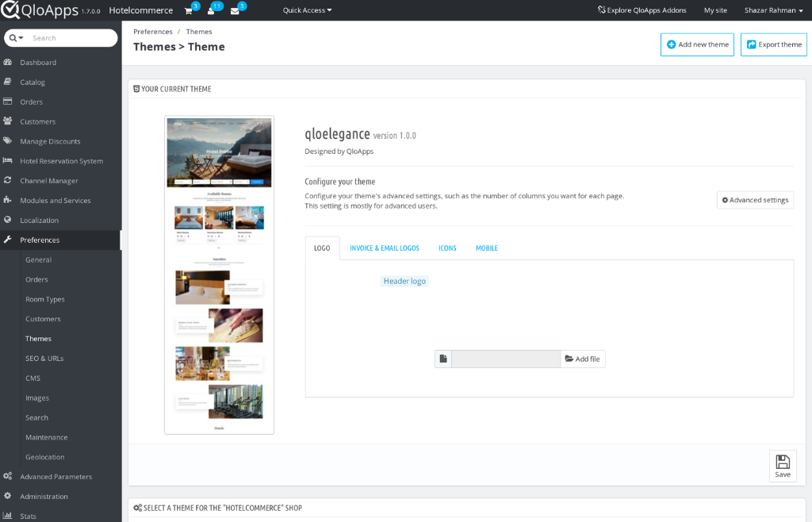Click the Administration gear icon
This screenshot has width=812, height=522.
click(8, 496)
